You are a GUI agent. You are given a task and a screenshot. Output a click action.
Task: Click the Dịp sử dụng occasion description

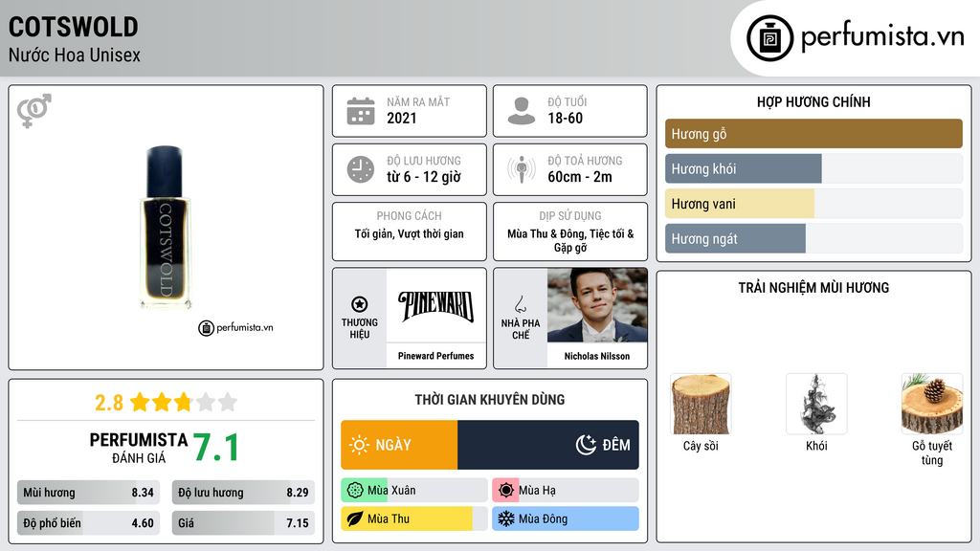(570, 240)
